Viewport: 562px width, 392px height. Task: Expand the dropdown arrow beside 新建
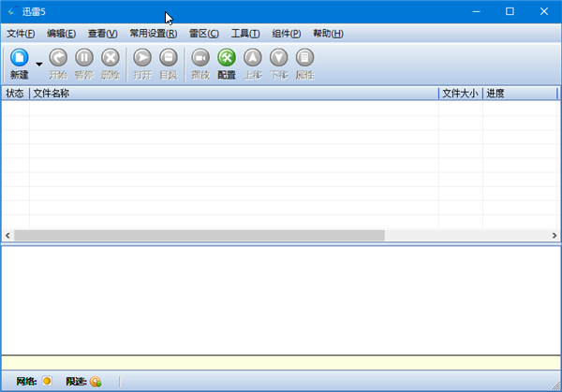pyautogui.click(x=39, y=65)
